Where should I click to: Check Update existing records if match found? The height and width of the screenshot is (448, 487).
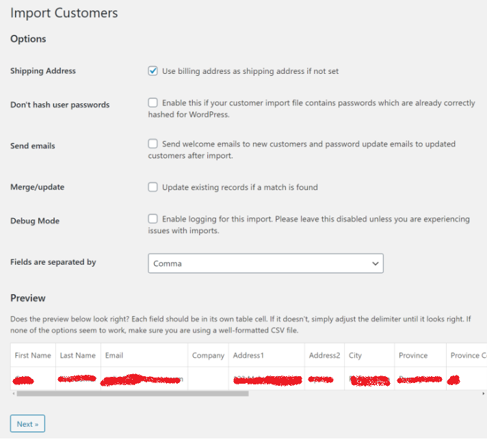(153, 187)
